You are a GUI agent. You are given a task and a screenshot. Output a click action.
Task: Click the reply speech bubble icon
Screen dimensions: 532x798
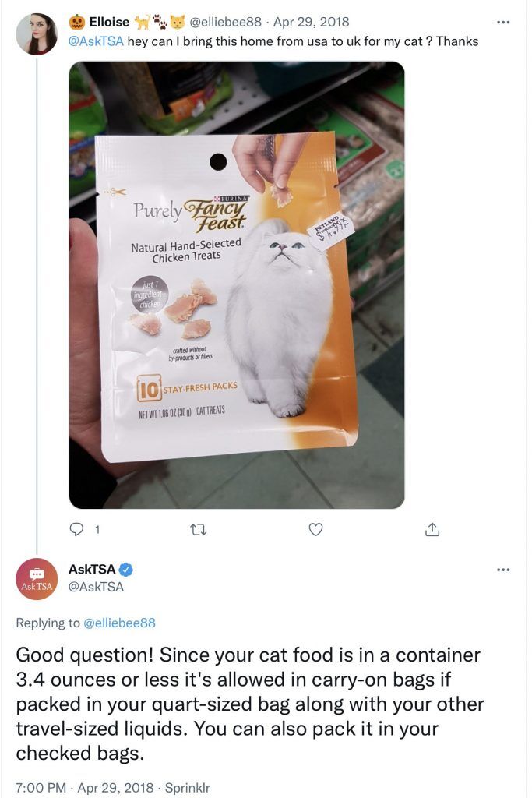pyautogui.click(x=76, y=530)
